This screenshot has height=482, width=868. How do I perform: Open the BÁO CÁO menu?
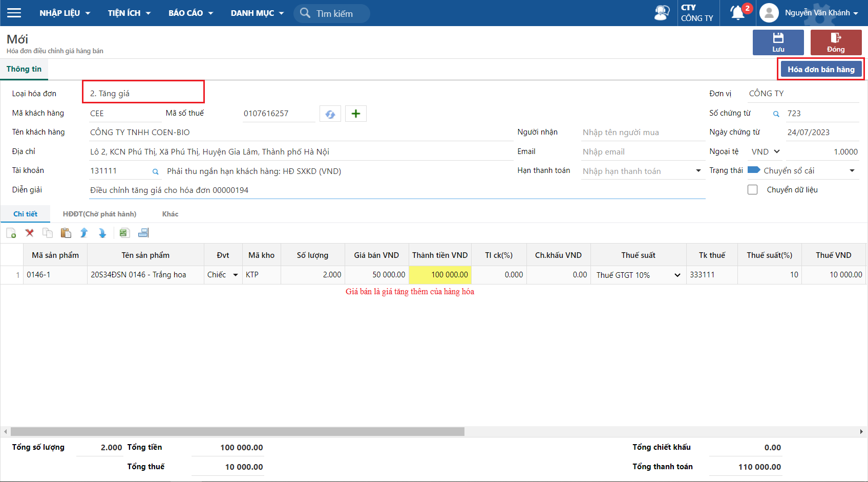point(190,13)
